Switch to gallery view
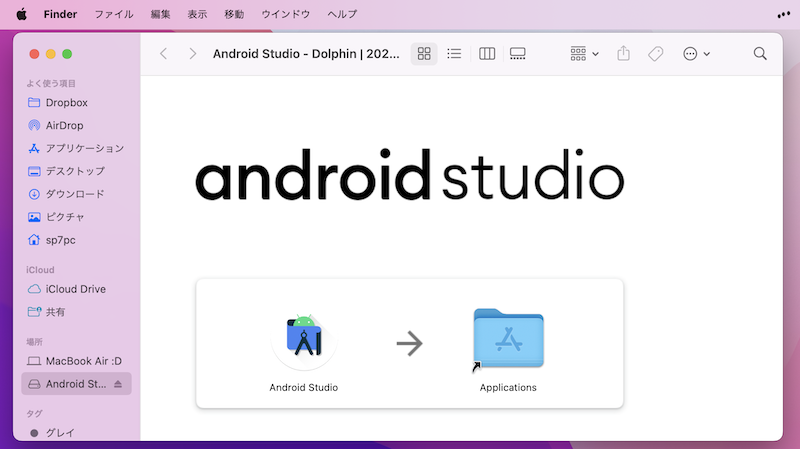The image size is (800, 449). click(x=518, y=54)
